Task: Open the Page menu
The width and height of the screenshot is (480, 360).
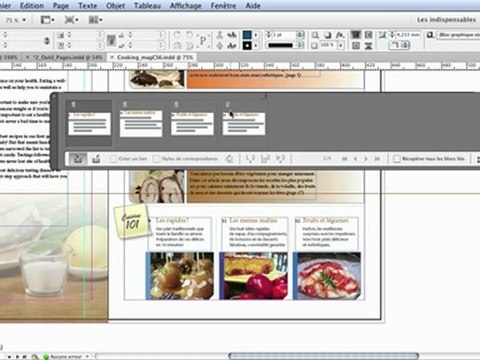Action: click(61, 6)
